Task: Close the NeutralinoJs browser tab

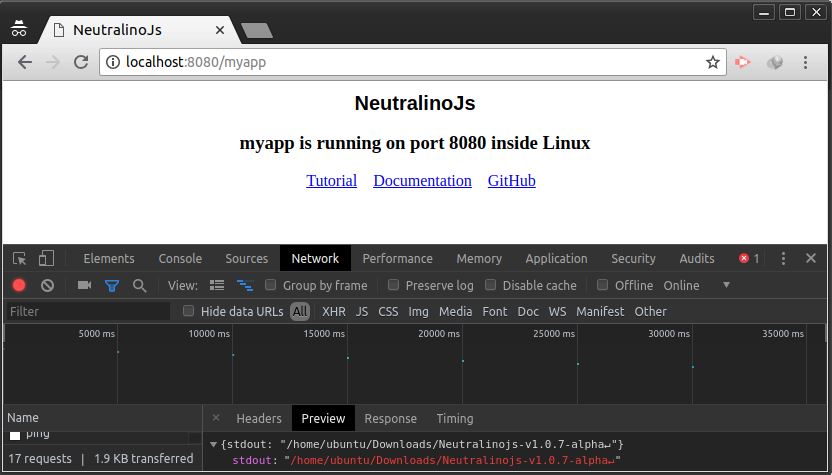Action: tap(220, 30)
